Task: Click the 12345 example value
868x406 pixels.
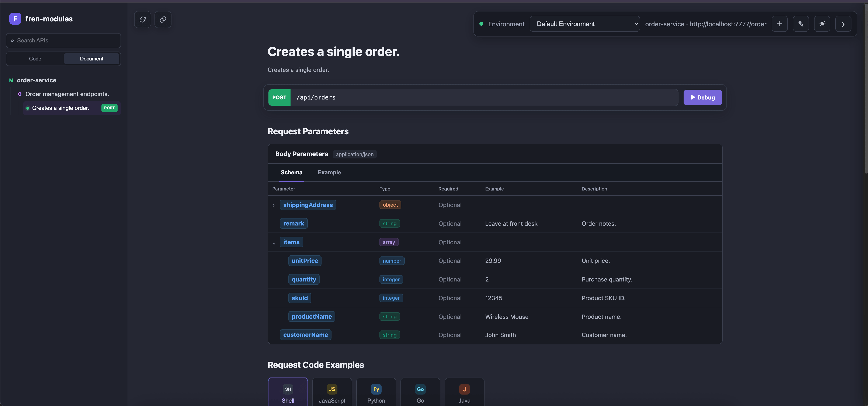Action: pos(494,298)
